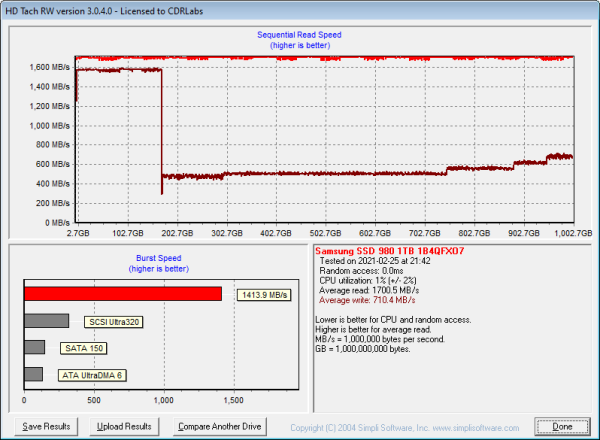Click the window resize grip corner
Viewport: 600px width, 440px height.
pyautogui.click(x=594, y=434)
